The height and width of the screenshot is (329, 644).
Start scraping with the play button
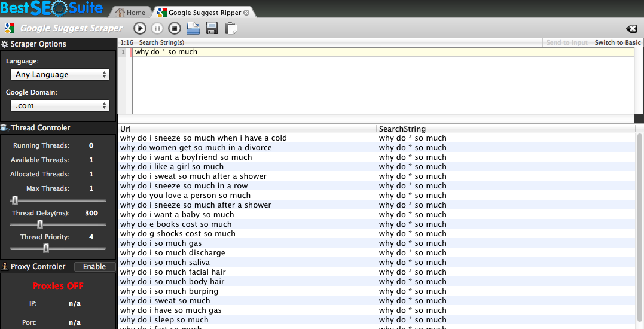(x=140, y=28)
